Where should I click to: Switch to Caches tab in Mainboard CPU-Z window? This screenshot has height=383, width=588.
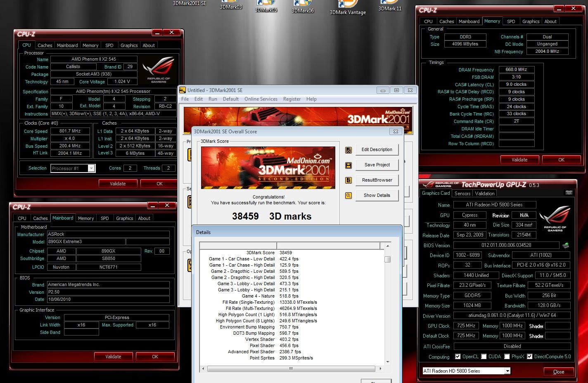pos(40,218)
